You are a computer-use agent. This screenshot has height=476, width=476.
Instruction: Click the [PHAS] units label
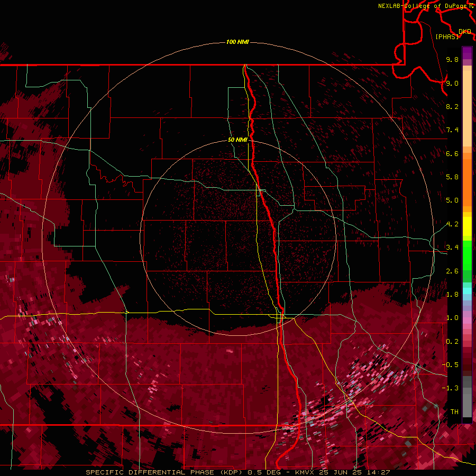(x=447, y=36)
